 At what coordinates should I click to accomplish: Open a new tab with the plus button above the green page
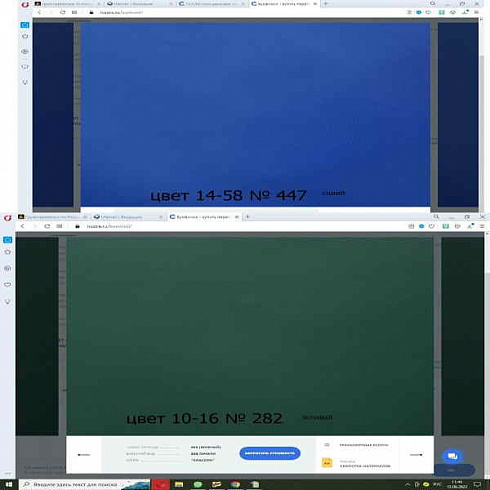pos(247,217)
